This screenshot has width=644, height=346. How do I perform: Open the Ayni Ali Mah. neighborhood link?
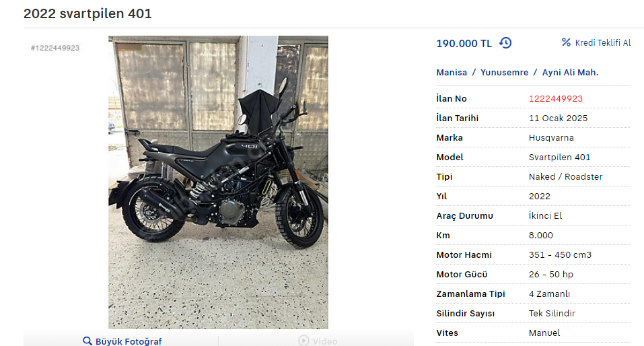coord(570,72)
